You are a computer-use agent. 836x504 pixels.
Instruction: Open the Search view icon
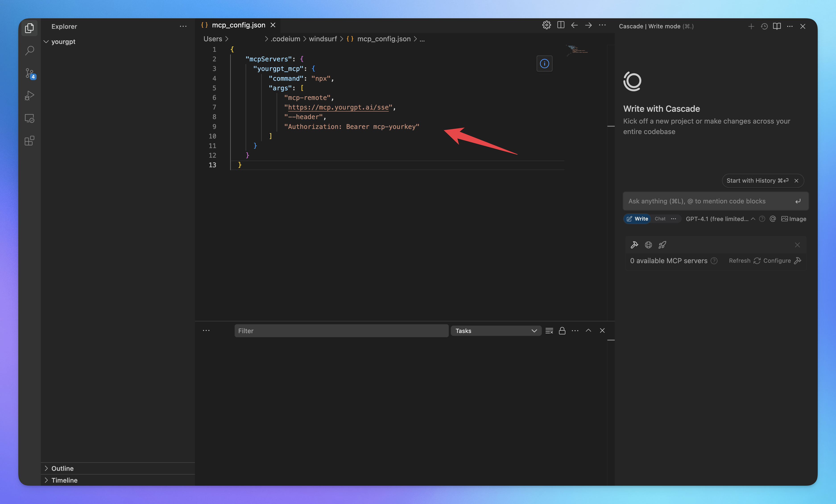point(29,51)
